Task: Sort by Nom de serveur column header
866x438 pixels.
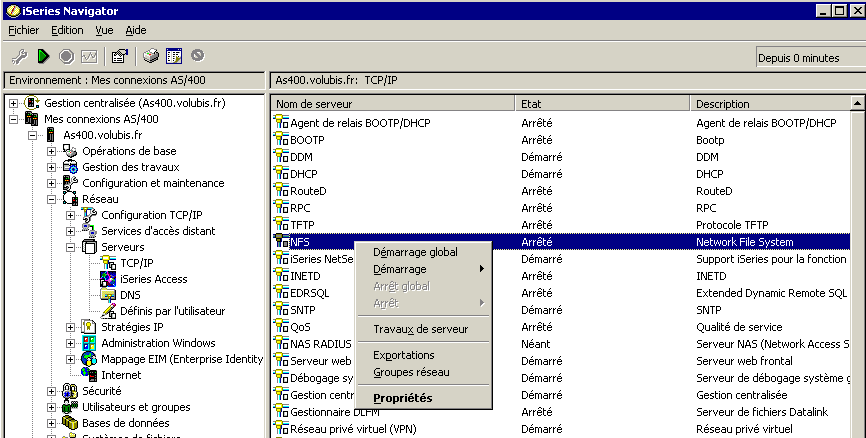Action: click(393, 104)
